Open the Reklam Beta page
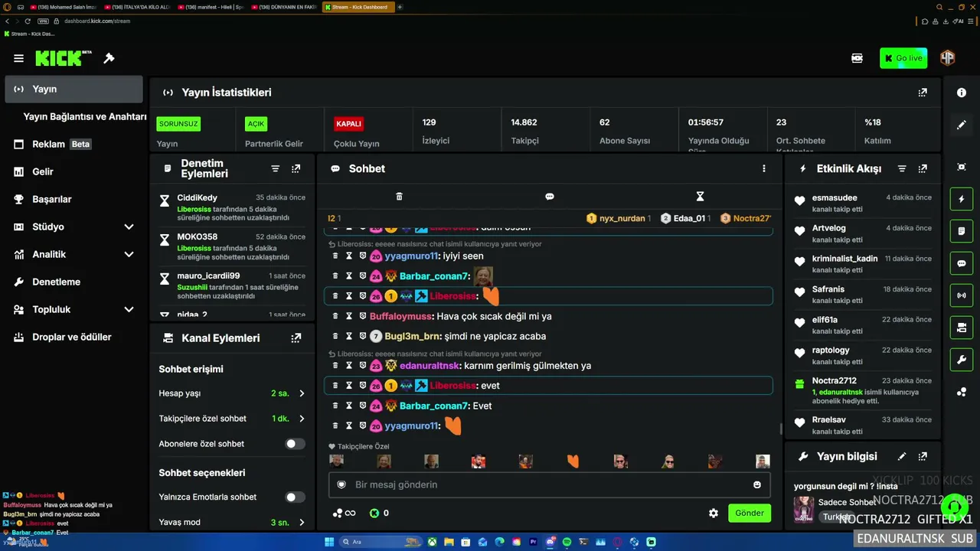The image size is (980, 551). point(73,144)
